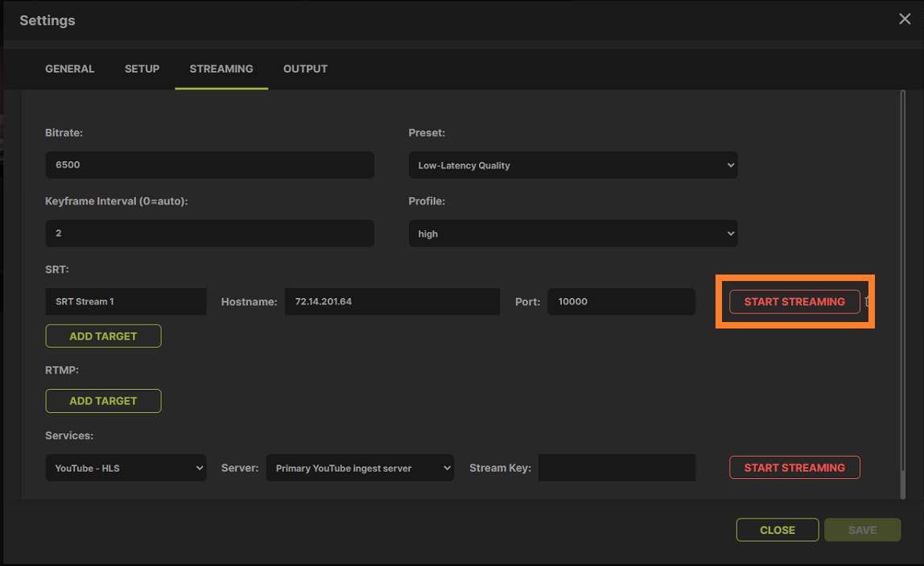Edit the SRT Stream 1 name field
924x566 pixels.
pos(126,301)
